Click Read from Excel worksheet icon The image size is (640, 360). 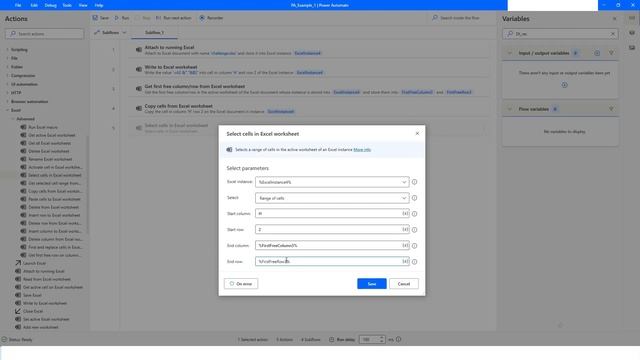[x=18, y=279]
